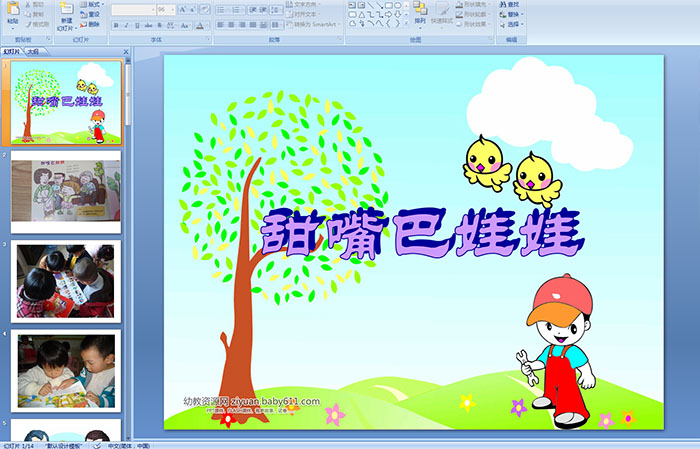This screenshot has height=449, width=700.
Task: Select the Right Arrow block shape
Action: (388, 15)
